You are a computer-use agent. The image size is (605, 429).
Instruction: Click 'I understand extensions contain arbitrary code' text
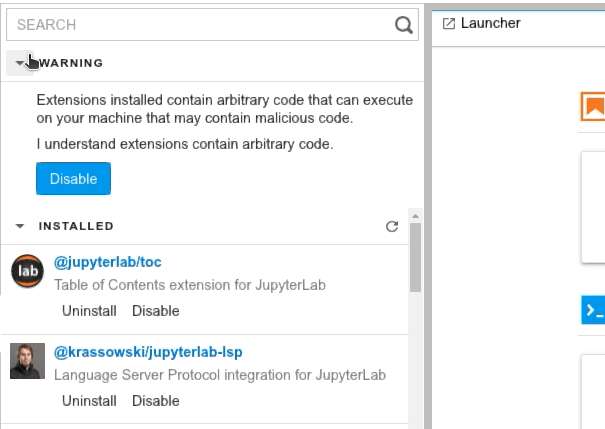(185, 144)
